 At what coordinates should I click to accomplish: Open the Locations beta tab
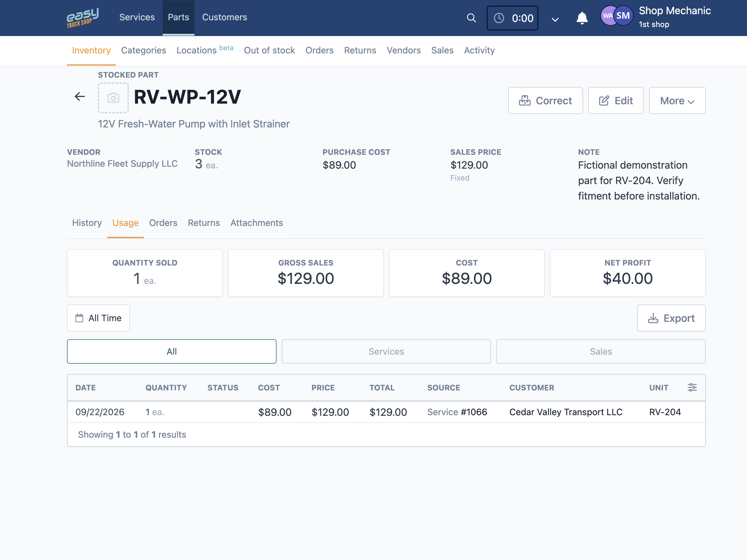205,50
